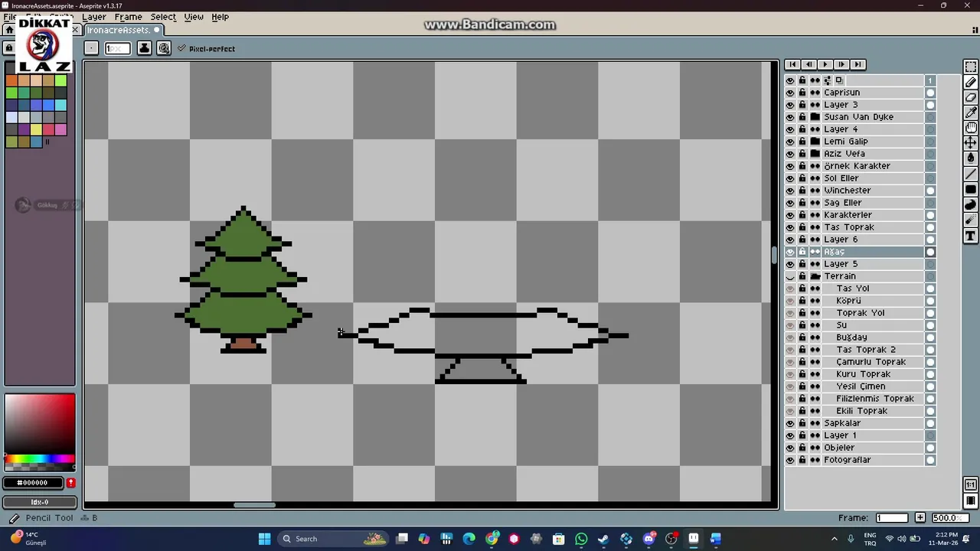Select the Pencil tool in toolbar
This screenshot has width=980, height=551.
[970, 83]
